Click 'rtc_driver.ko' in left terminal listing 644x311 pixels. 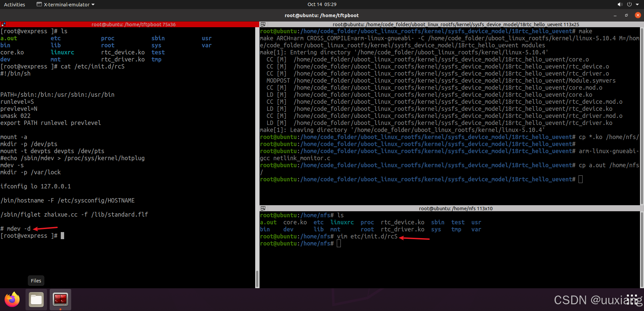pos(123,59)
